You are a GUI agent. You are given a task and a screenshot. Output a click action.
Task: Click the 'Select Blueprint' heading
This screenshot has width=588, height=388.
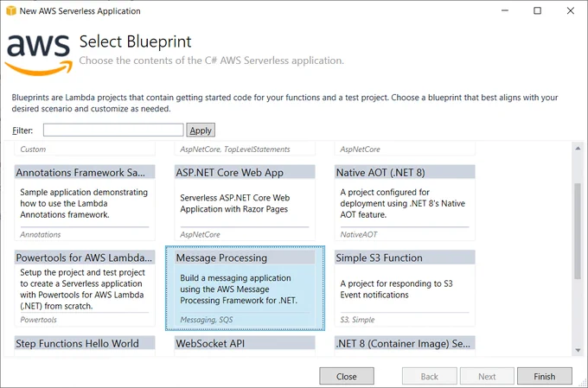pyautogui.click(x=136, y=41)
